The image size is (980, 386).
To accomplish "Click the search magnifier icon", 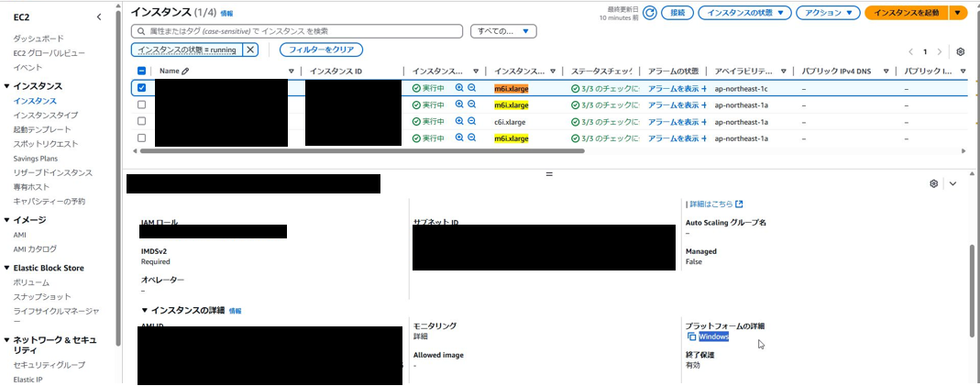I will pos(140,30).
